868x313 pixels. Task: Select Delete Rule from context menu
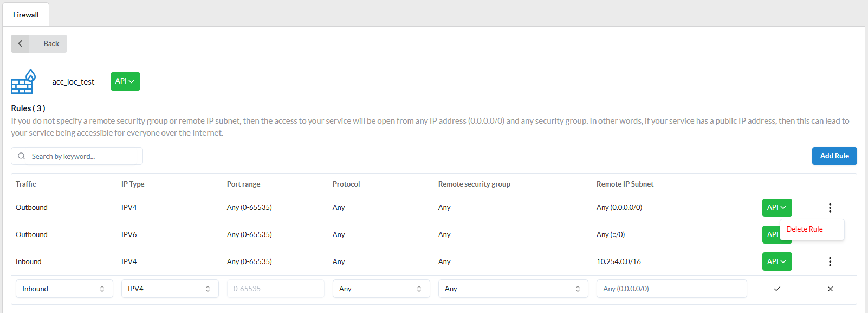[x=805, y=229]
